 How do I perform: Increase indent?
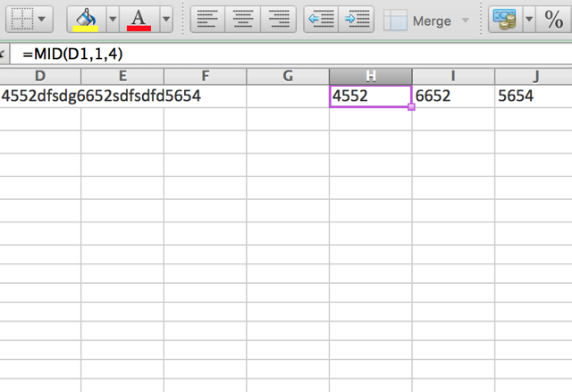pos(356,20)
